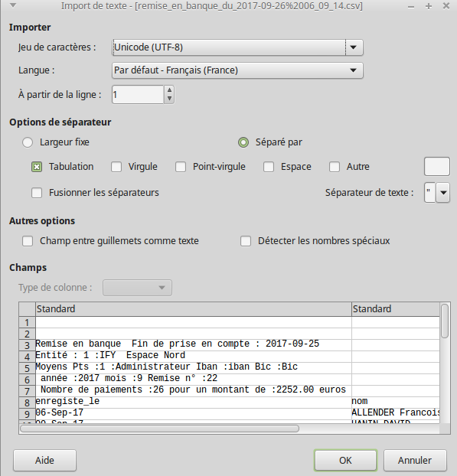Click the custom Autre separator text box
457x476 pixels.
point(436,167)
